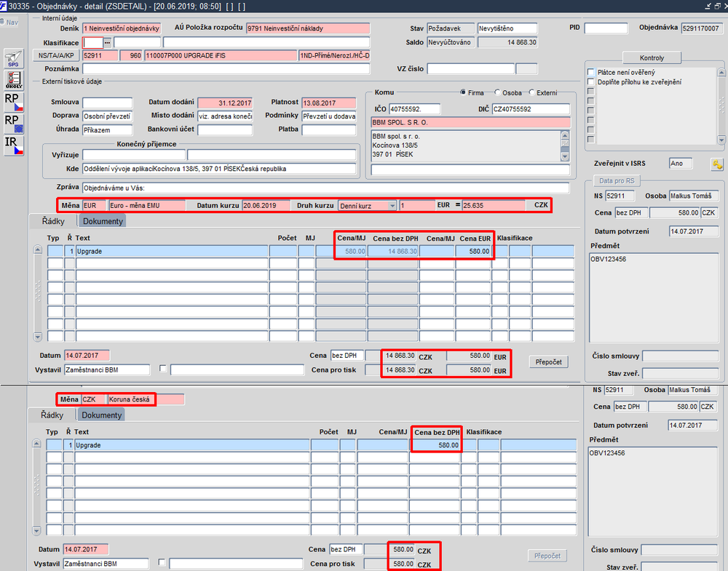The width and height of the screenshot is (728, 571).
Task: Click the IR icon with Czech flag
Action: click(13, 145)
